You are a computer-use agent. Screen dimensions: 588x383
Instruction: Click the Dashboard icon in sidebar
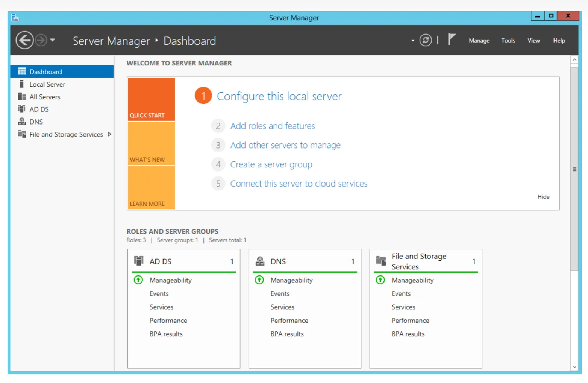pos(22,71)
